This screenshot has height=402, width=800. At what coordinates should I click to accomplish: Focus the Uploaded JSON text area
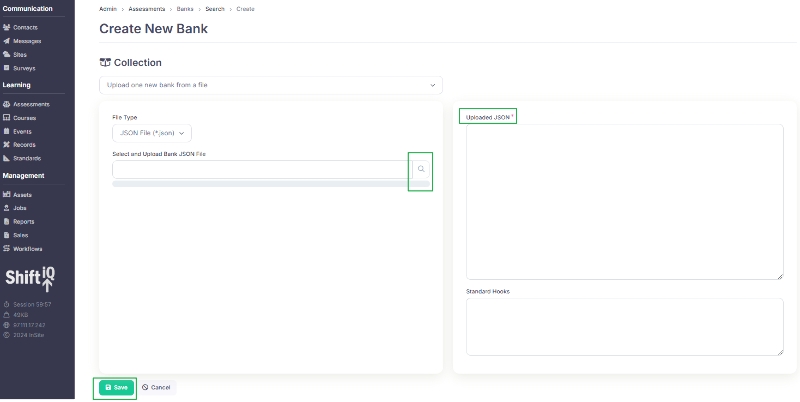tap(624, 201)
